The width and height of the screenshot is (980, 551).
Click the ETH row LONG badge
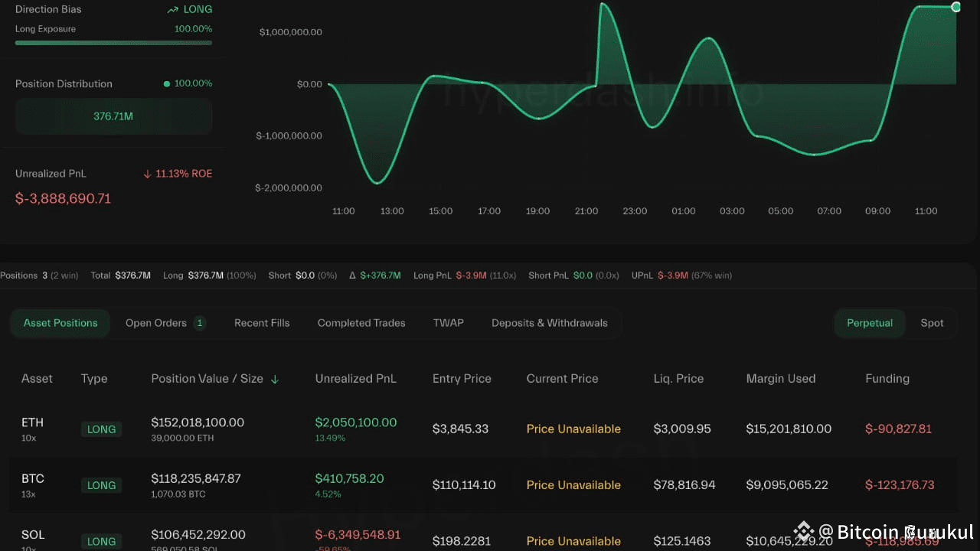click(x=101, y=429)
